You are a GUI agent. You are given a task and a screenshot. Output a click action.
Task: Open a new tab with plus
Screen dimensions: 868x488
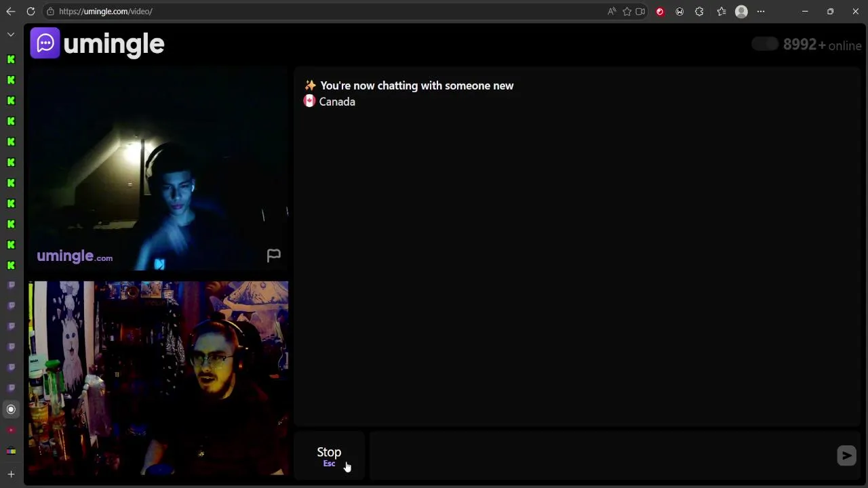[11, 474]
